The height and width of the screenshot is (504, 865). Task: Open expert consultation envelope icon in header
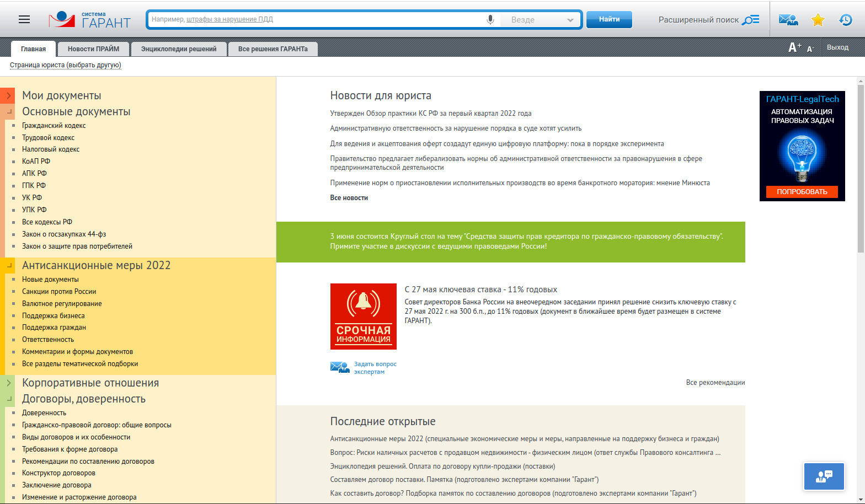click(788, 20)
